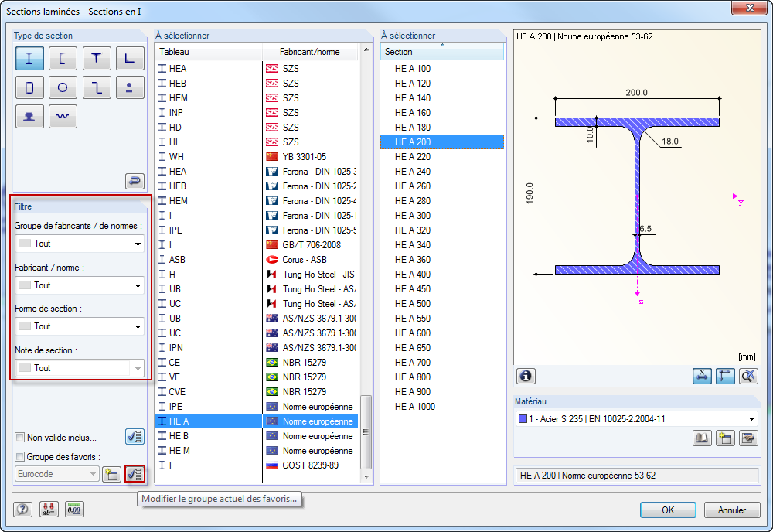The height and width of the screenshot is (532, 773).
Task: Select section HE A 800
Action: coord(441,377)
